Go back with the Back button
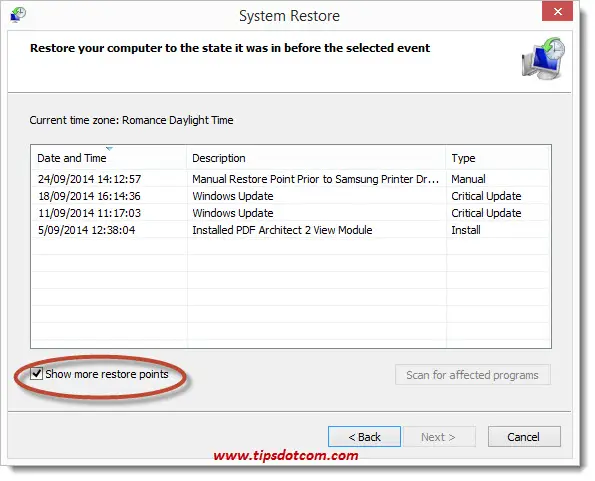Viewport: 595px width, 481px height. click(364, 437)
